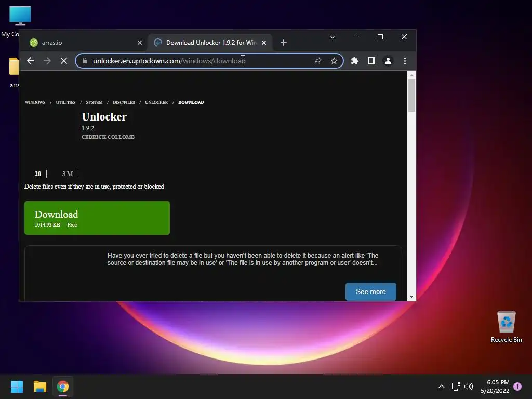
Task: Open the DISC/FILES breadcrumb link
Action: coord(124,102)
